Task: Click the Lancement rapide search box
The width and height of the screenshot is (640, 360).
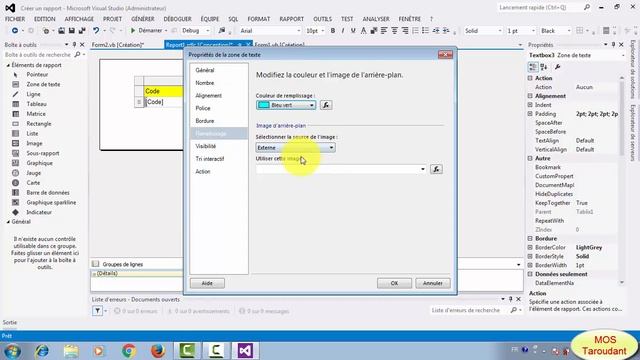Action: tap(539, 7)
